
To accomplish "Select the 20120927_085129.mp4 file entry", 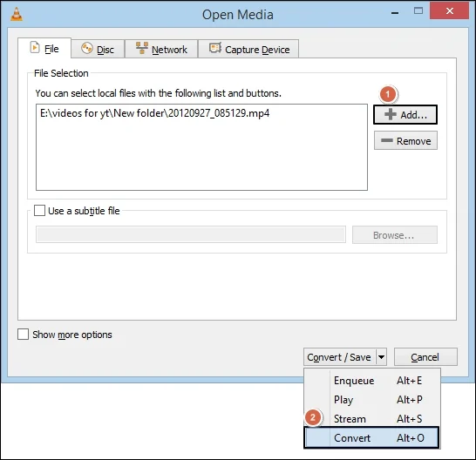I will point(155,113).
